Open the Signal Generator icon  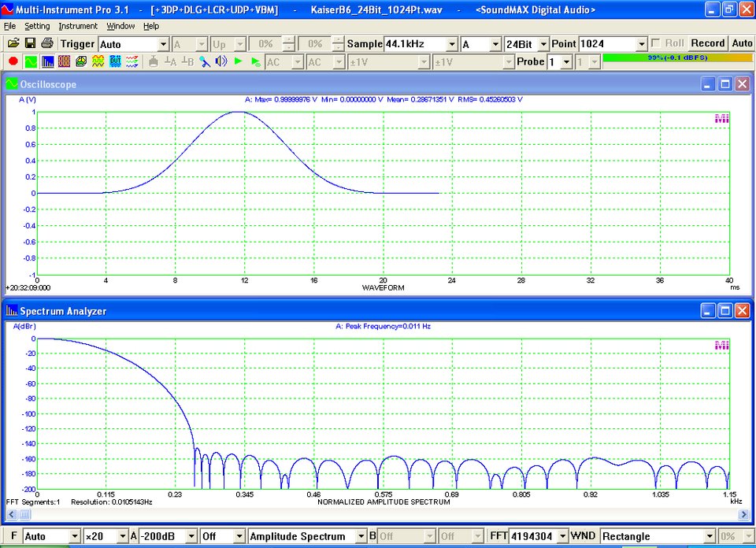coord(98,61)
